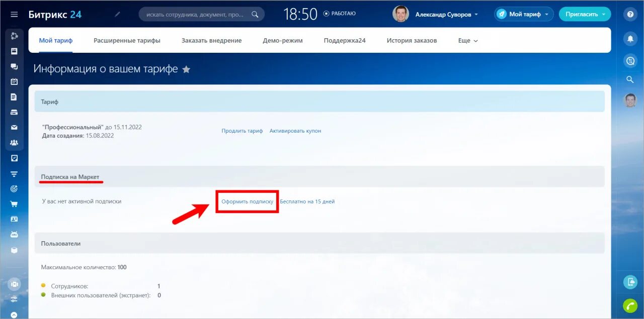This screenshot has width=644, height=319.
Task: Open the contact card icon in sidebar
Action: [14, 219]
